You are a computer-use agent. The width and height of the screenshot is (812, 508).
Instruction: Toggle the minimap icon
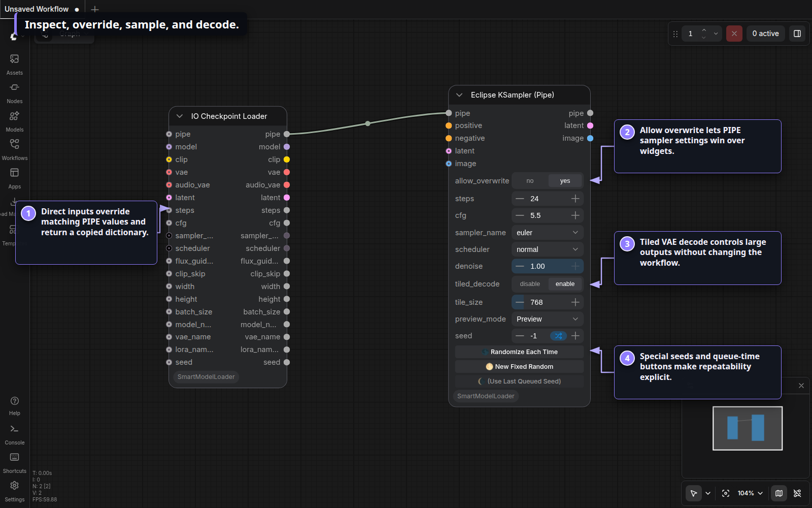tap(779, 493)
